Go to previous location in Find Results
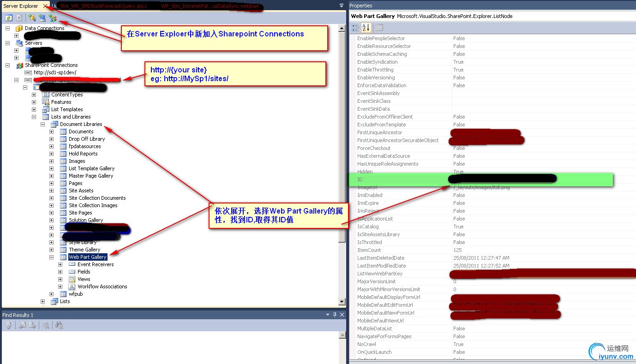Viewport: 636px width, 364px height. click(x=22, y=325)
